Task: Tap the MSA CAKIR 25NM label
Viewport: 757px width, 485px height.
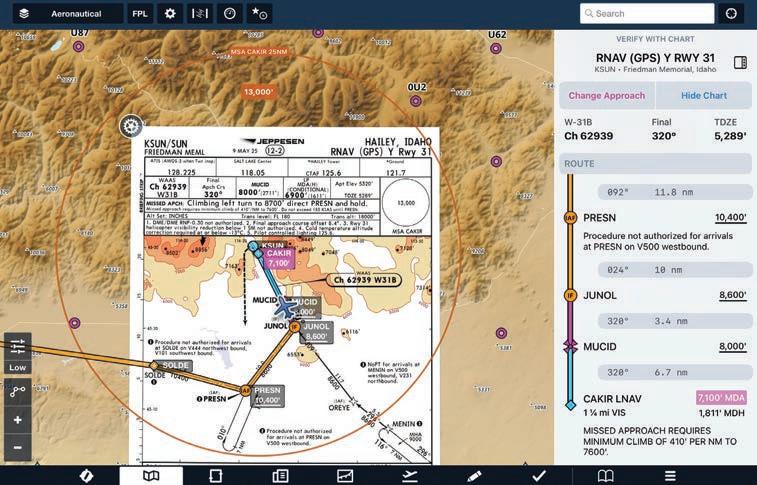Action: (259, 52)
